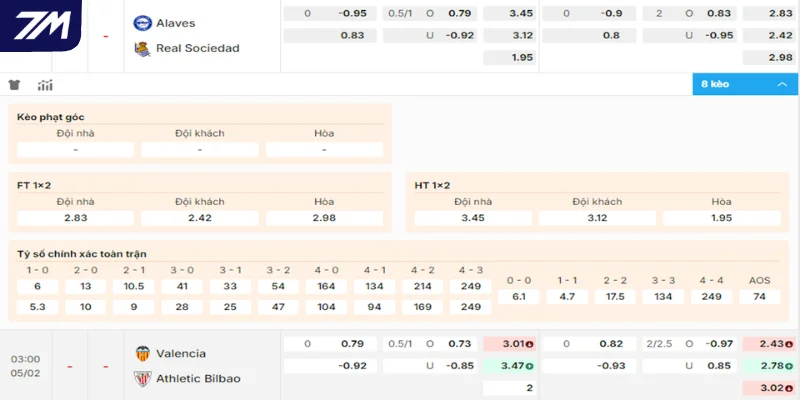Click the chevron on the 8 kèo bar

(x=780, y=85)
